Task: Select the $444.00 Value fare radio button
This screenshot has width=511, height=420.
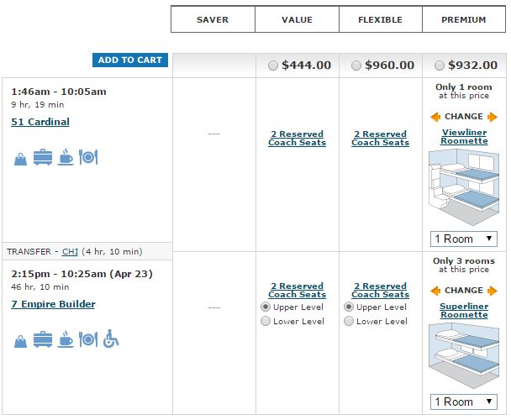Action: point(272,66)
